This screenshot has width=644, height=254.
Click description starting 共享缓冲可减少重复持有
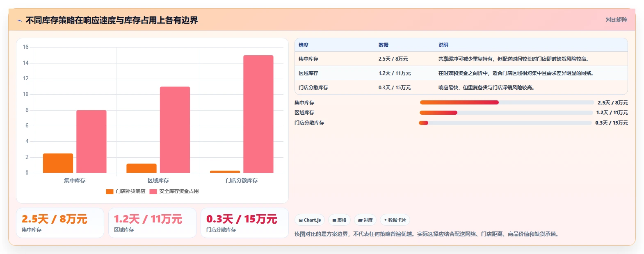coord(515,59)
